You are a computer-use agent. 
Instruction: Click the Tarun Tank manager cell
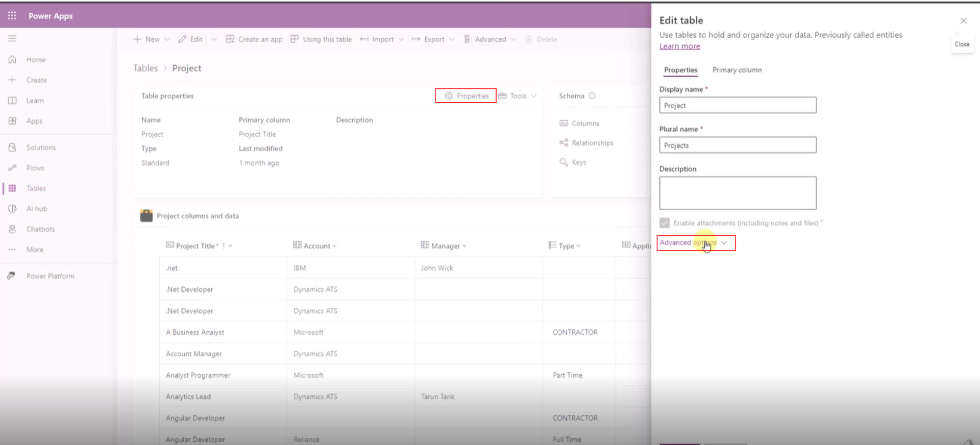pyautogui.click(x=437, y=397)
